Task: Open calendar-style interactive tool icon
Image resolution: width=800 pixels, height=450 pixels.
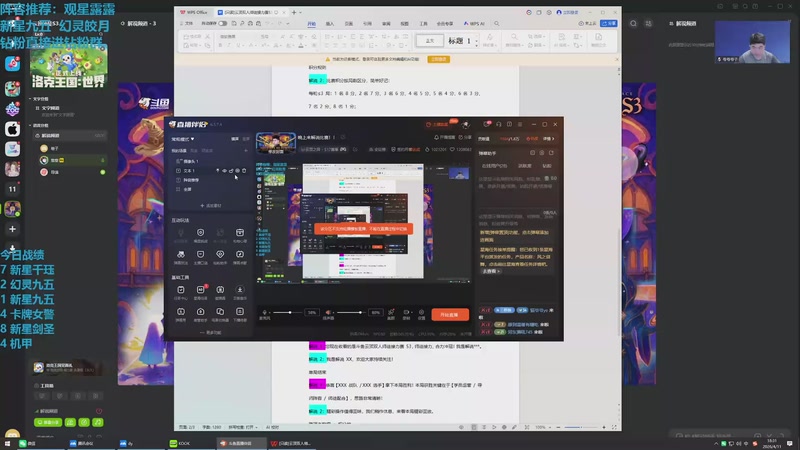Action: [240, 233]
